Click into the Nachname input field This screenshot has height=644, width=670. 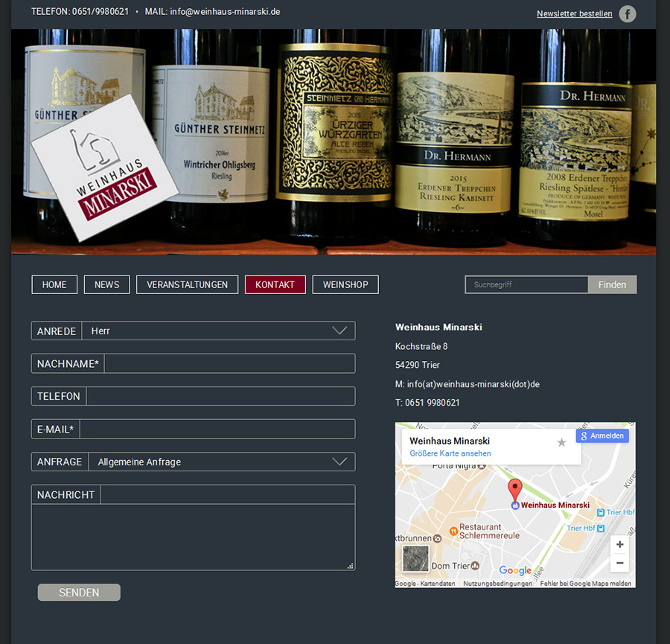tap(230, 363)
